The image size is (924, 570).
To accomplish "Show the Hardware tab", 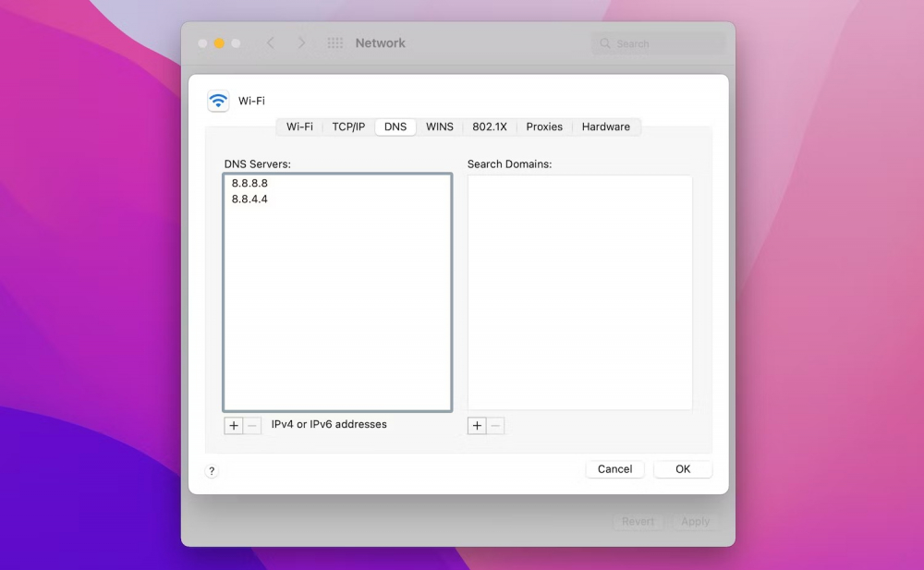I will [605, 127].
